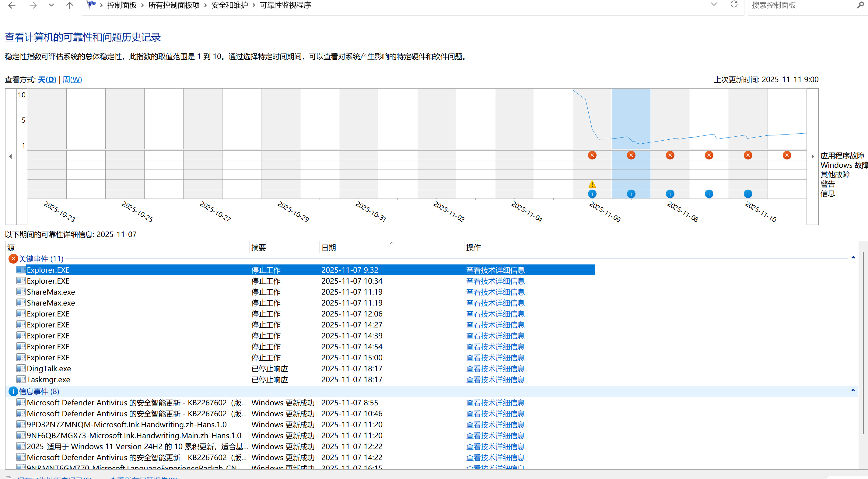This screenshot has height=479, width=868.
Task: Expand the address bar history dropdown
Action: (714, 4)
